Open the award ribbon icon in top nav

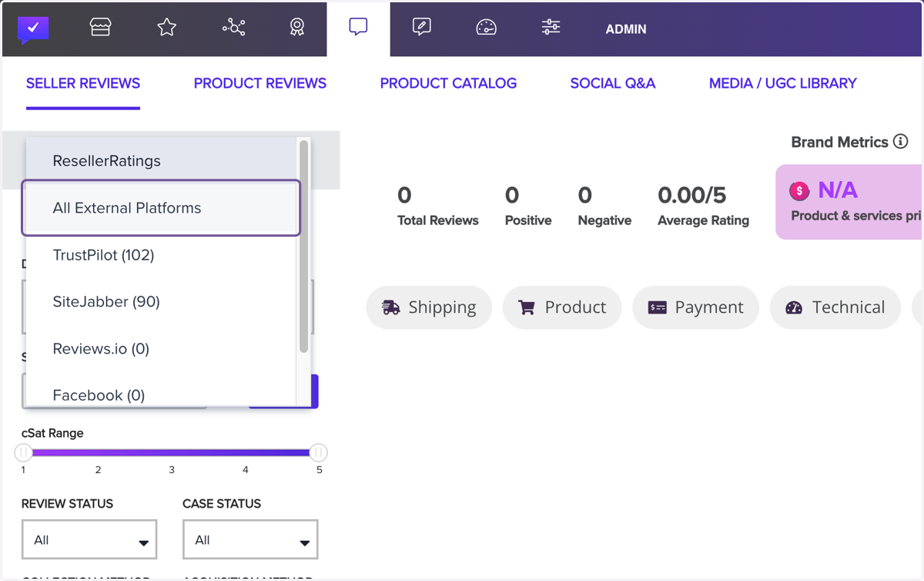(x=297, y=28)
